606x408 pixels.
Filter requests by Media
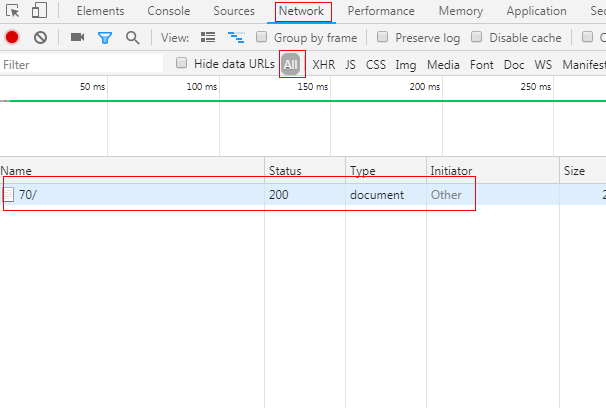point(443,65)
